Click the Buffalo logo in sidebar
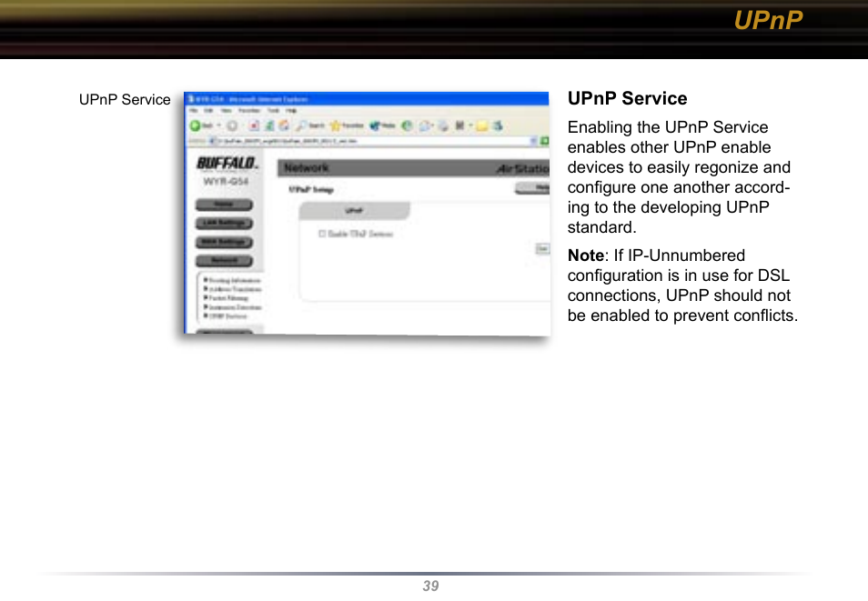Viewport: 868px width, 601px height. coord(227,163)
